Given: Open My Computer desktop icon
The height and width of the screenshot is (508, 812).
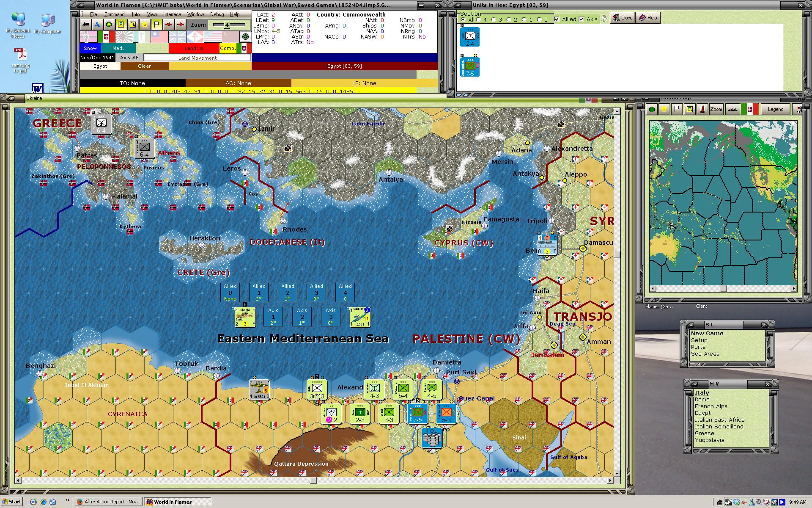Looking at the screenshot, I should click(47, 24).
